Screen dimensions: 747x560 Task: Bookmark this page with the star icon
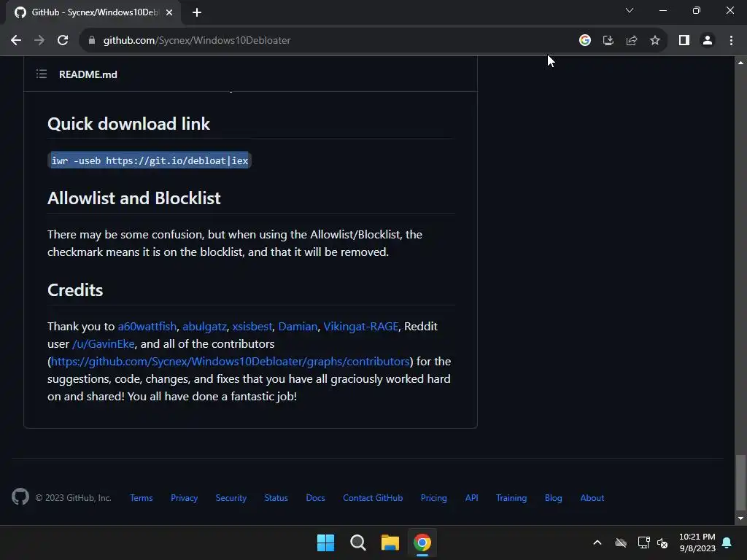[655, 41]
